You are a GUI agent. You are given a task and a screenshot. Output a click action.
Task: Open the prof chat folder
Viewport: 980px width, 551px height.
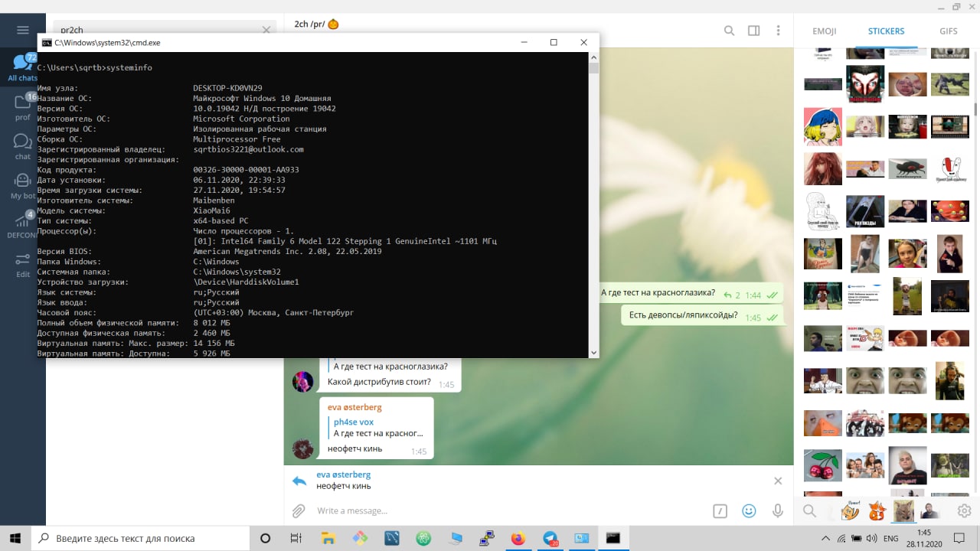point(23,107)
